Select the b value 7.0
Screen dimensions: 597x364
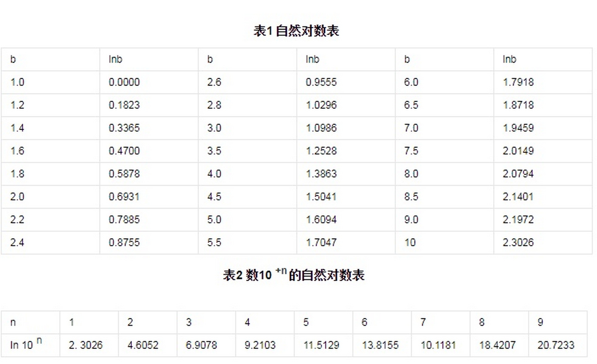411,128
